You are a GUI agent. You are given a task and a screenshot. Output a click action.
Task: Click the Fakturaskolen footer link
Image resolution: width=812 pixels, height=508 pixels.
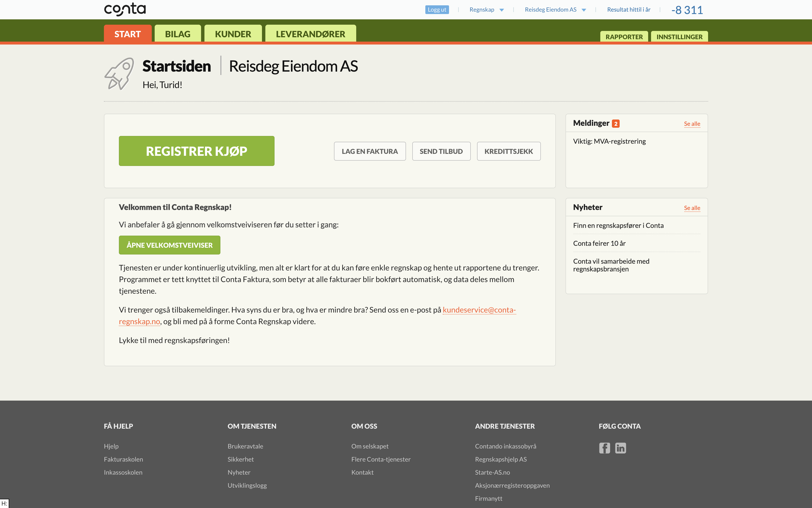[x=123, y=459]
